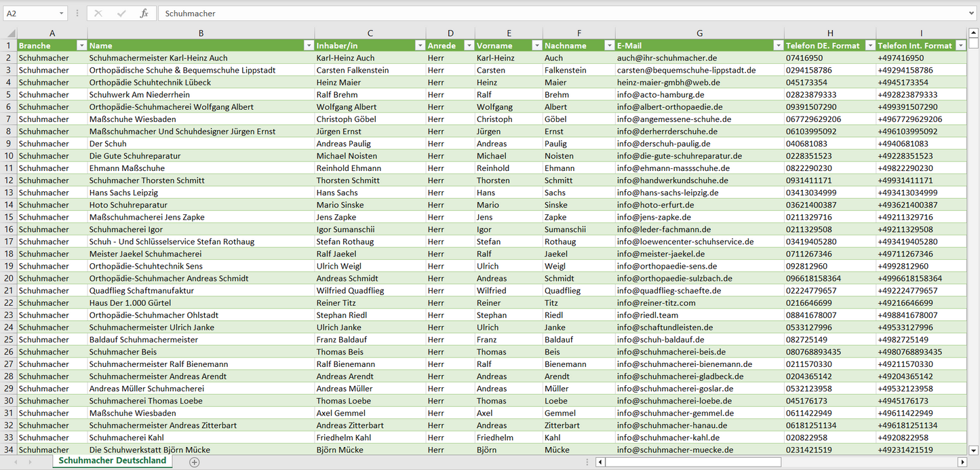Open the E-Mail column filter dropdown
This screenshot has width=980, height=470.
tap(777, 45)
